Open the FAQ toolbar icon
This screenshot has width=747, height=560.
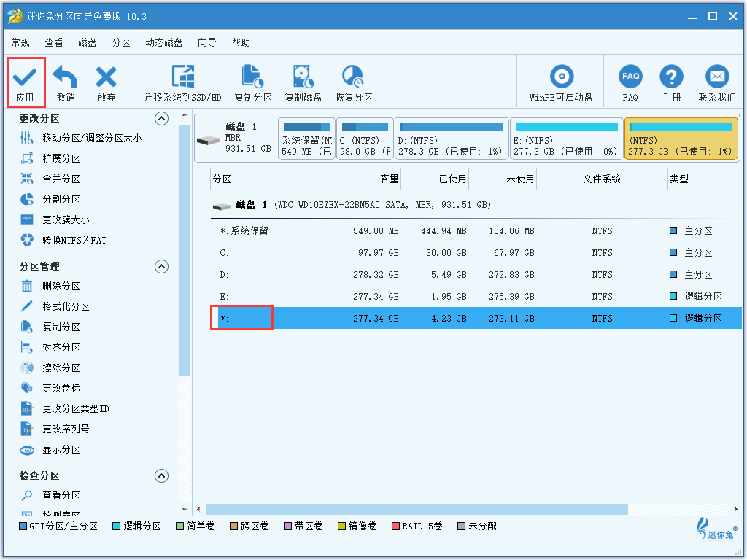click(630, 83)
